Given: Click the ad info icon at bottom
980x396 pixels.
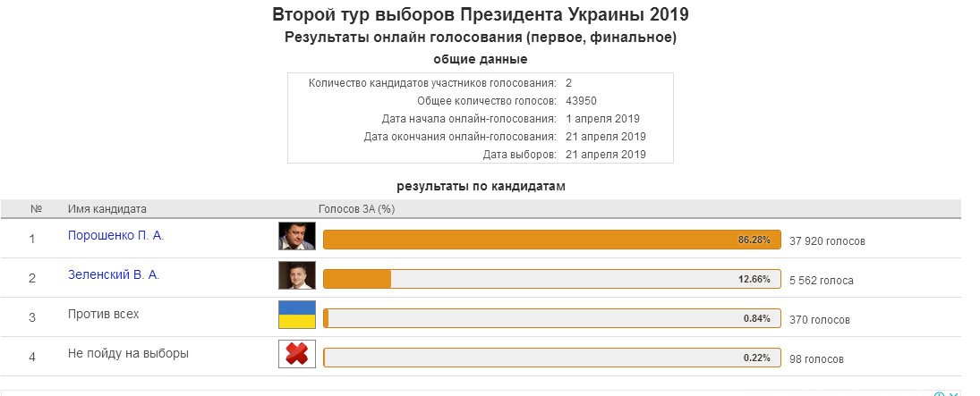Looking at the screenshot, I should (939, 394).
